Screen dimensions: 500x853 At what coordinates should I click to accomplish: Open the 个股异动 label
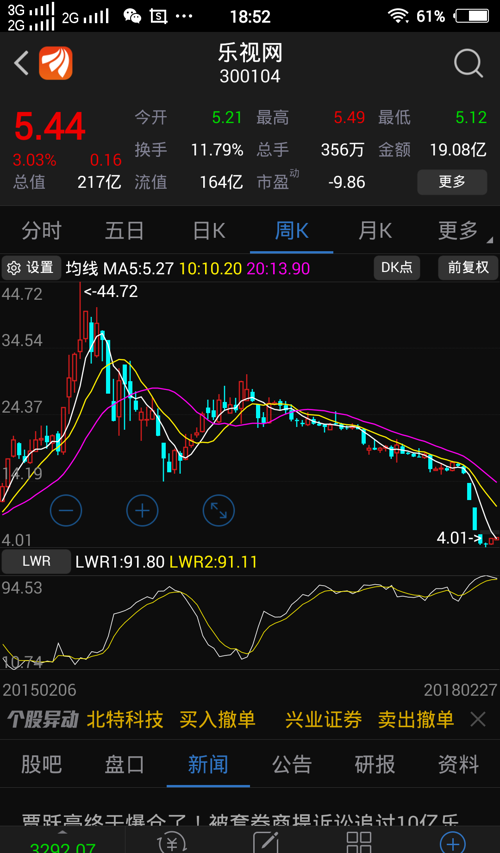(x=42, y=720)
